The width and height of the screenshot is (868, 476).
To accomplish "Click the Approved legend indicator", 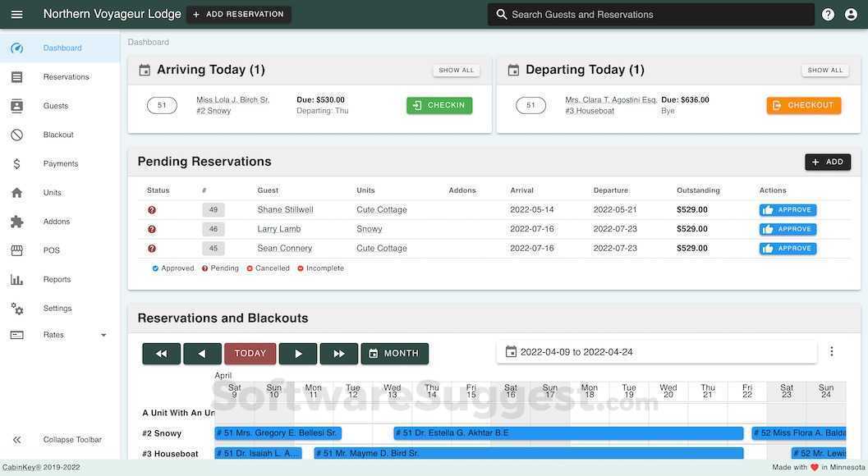I will tap(154, 268).
